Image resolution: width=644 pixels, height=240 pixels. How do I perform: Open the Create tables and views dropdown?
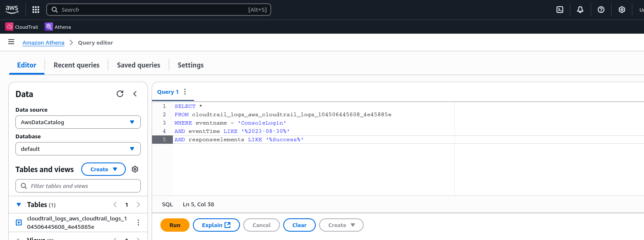[x=103, y=169]
